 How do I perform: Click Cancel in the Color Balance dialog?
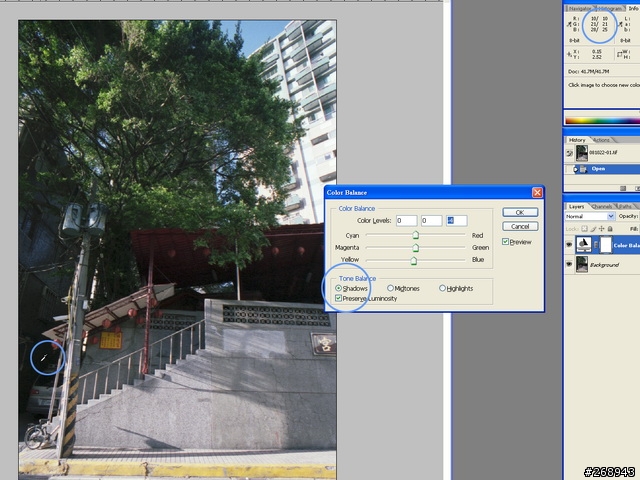click(520, 227)
